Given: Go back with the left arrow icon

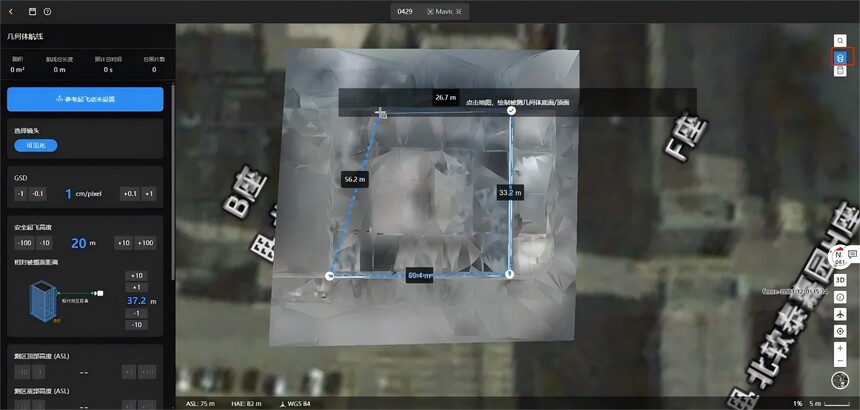Looking at the screenshot, I should point(11,12).
